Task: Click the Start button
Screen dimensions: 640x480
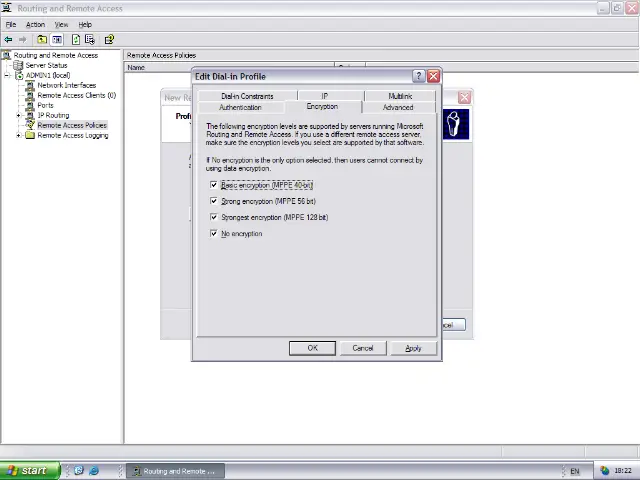Action: (30, 471)
